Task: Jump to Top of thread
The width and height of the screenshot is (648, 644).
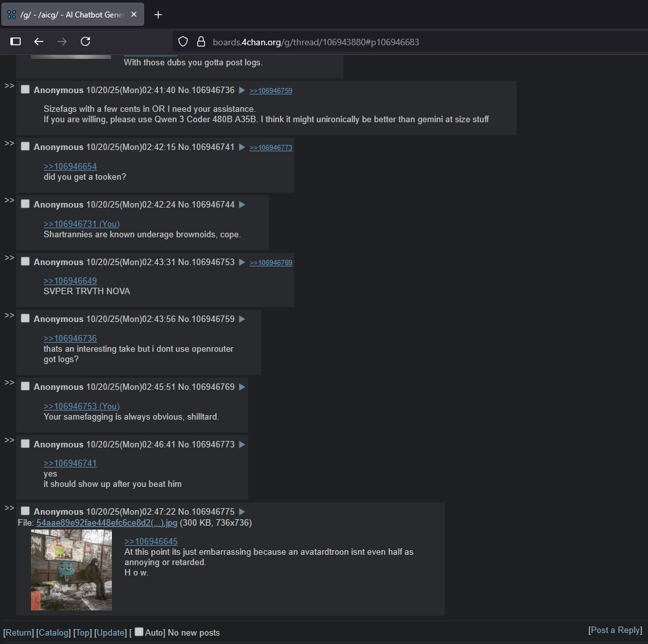Action: tap(82, 633)
